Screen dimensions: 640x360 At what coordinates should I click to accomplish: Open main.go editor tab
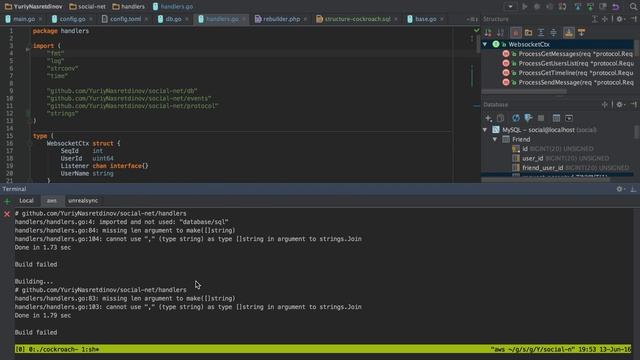[x=23, y=19]
